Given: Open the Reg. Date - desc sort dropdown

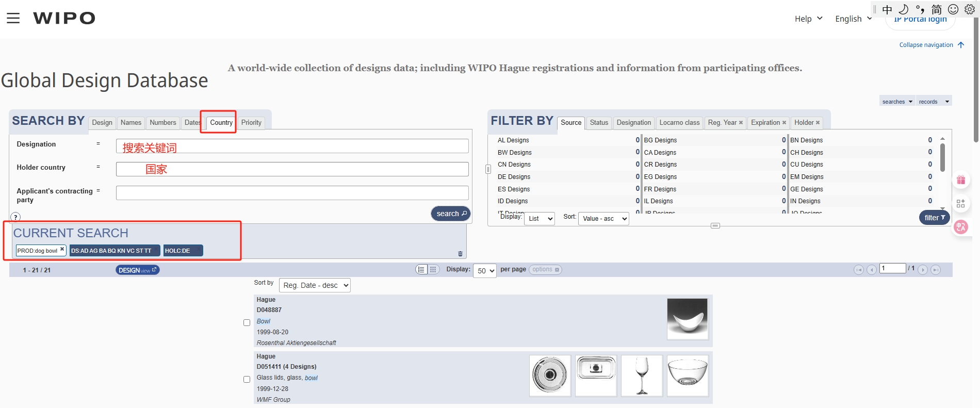Looking at the screenshot, I should pos(314,285).
